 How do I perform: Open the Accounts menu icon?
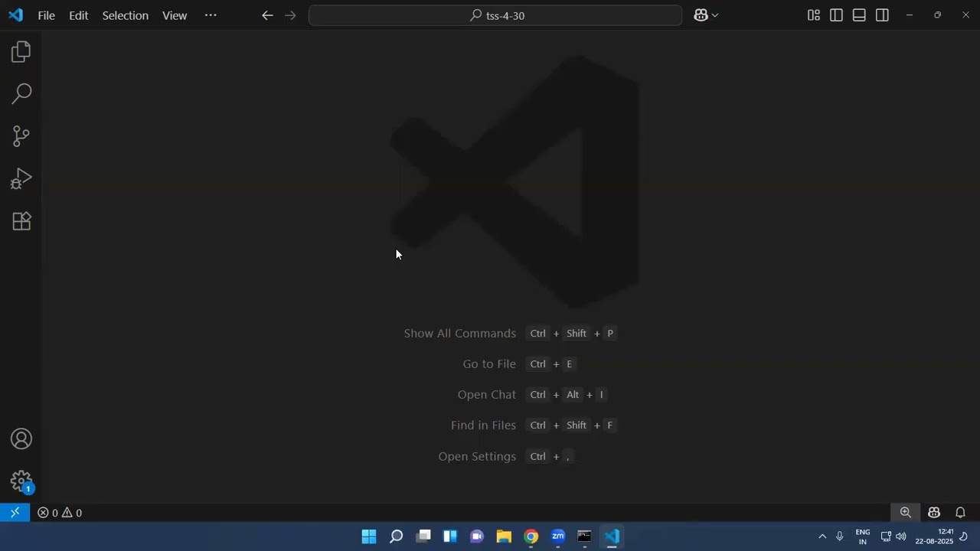(21, 439)
